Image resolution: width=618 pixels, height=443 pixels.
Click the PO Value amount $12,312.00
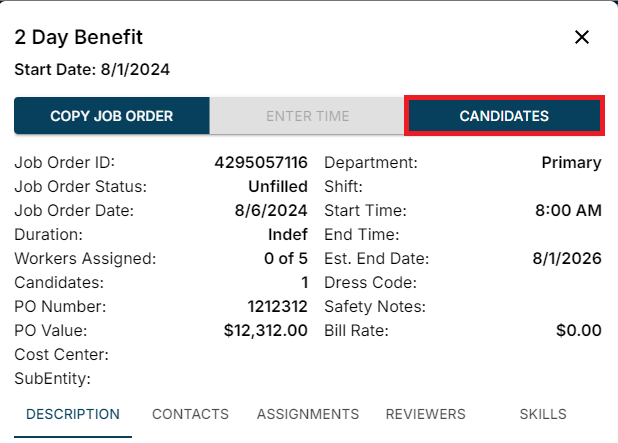(x=265, y=331)
